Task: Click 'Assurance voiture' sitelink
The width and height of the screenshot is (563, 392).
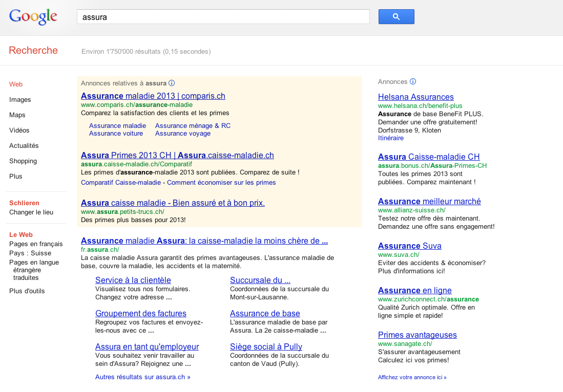Action: coord(116,134)
